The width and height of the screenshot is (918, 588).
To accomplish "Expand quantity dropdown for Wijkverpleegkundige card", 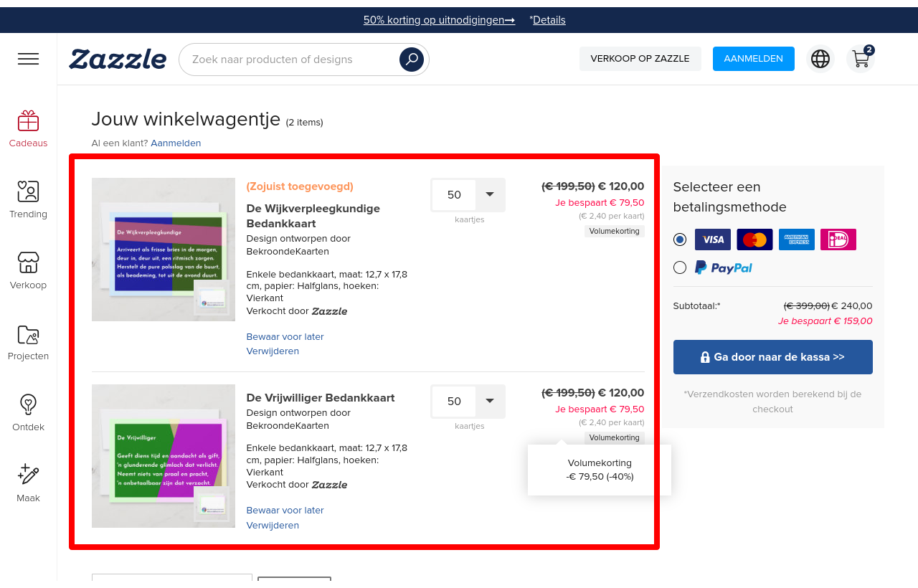I will pos(490,194).
